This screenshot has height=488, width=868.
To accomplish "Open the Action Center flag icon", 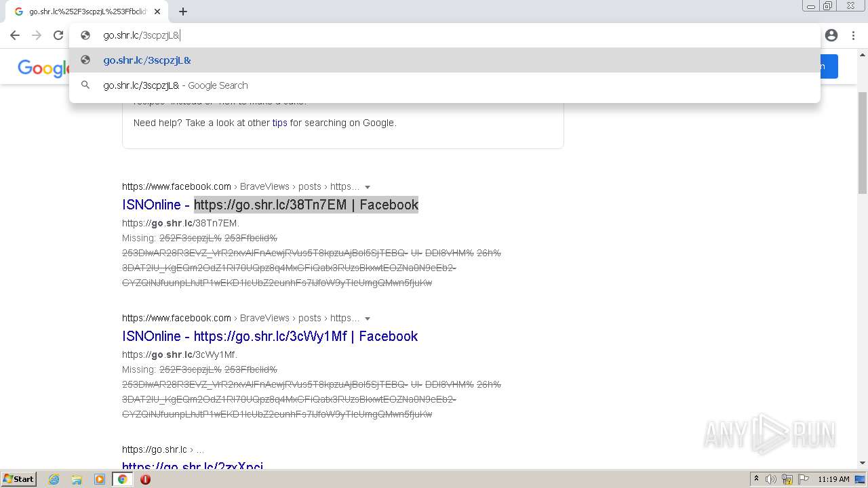I will (804, 479).
